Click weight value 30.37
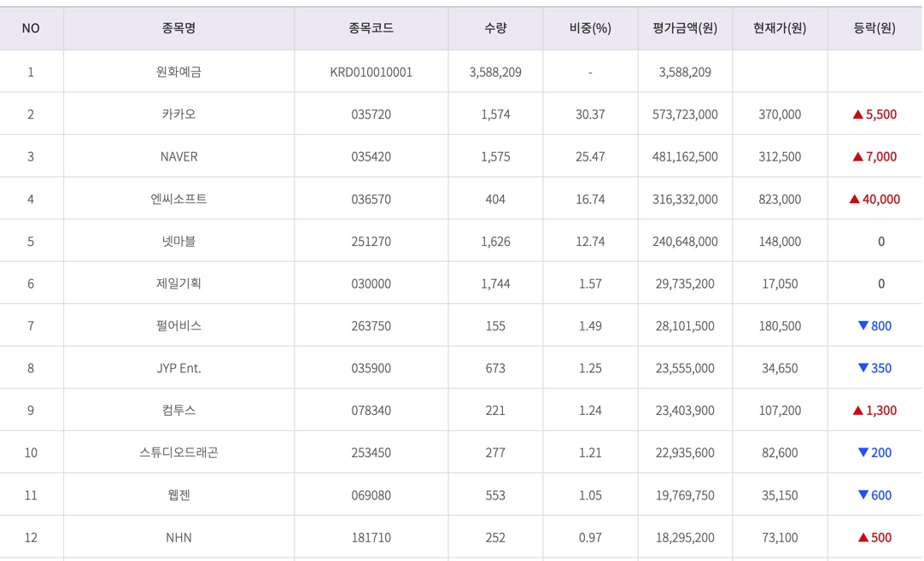The image size is (924, 561). tap(590, 114)
